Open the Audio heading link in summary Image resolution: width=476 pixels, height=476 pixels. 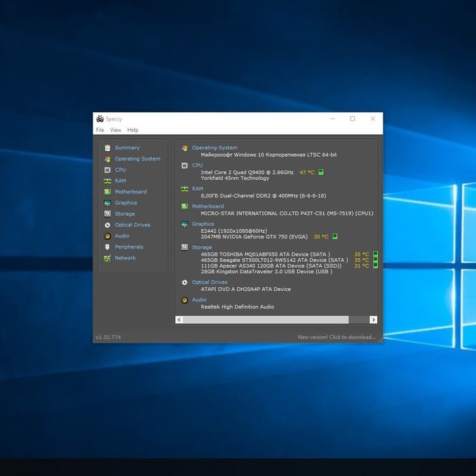click(x=199, y=300)
